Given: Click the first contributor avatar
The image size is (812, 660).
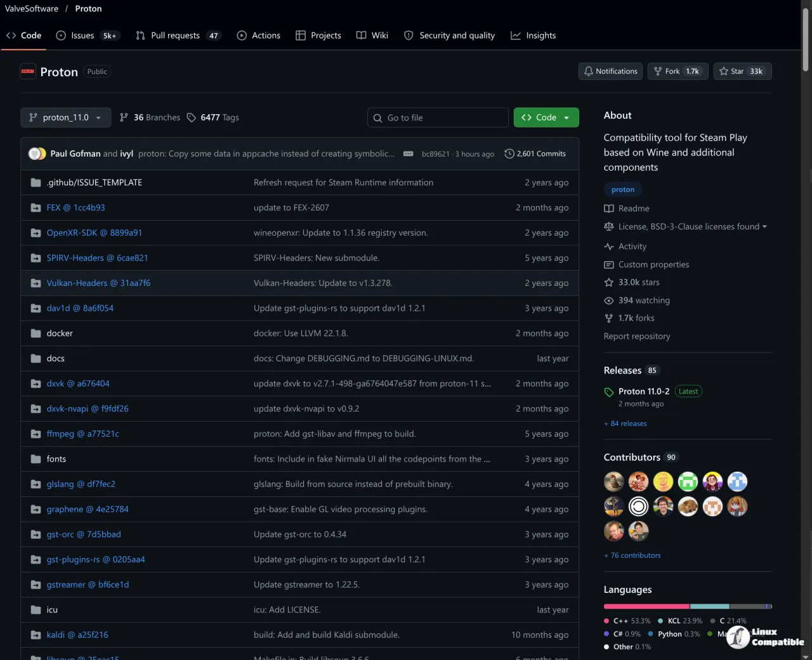Looking at the screenshot, I should [x=614, y=482].
